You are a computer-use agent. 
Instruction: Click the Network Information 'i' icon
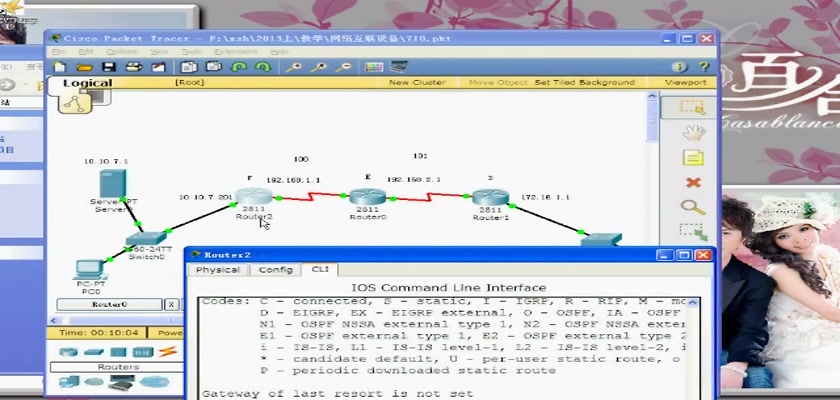click(679, 67)
